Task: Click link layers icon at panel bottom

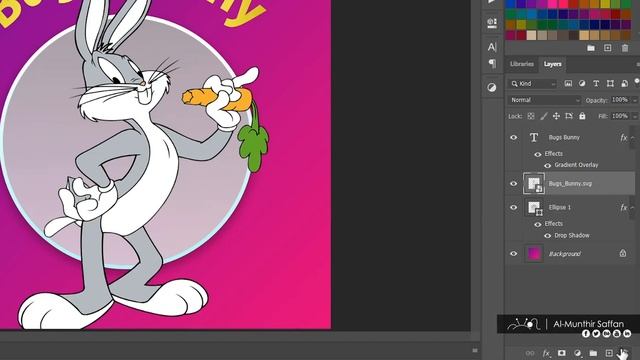Action: [530, 353]
